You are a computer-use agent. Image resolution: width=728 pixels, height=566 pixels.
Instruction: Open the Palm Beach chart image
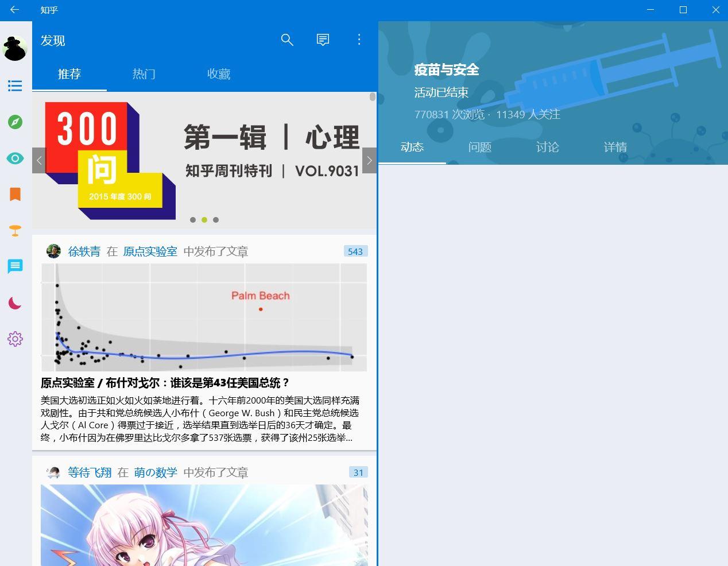pos(204,317)
